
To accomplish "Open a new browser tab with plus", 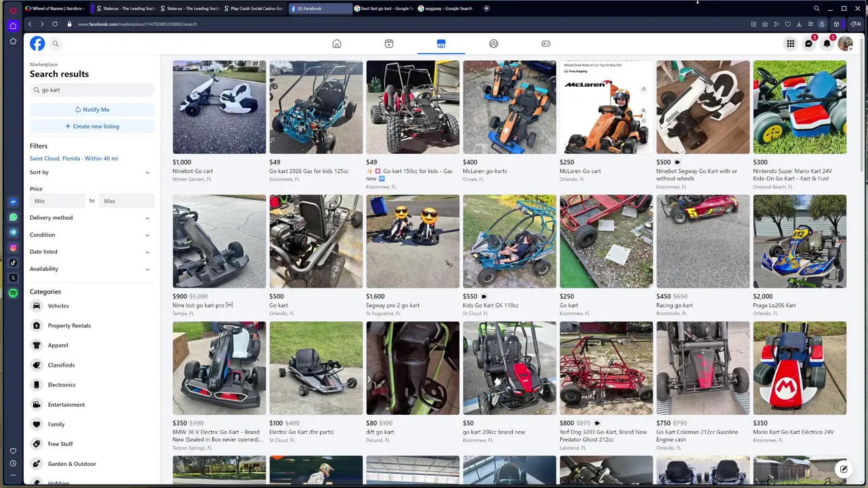I will [486, 8].
